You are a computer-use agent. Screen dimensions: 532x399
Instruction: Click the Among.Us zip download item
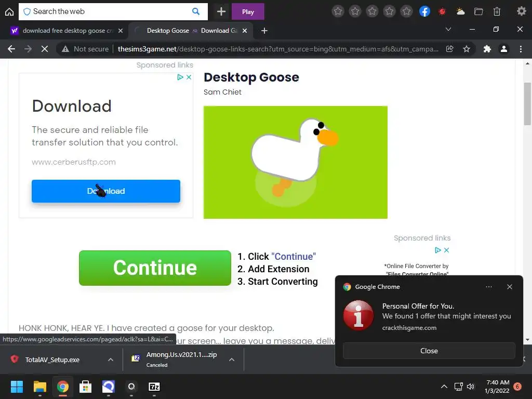click(x=181, y=359)
